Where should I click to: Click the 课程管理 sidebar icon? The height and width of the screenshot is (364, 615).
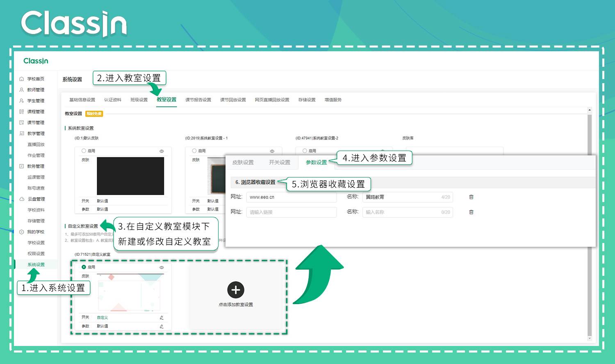(22, 111)
